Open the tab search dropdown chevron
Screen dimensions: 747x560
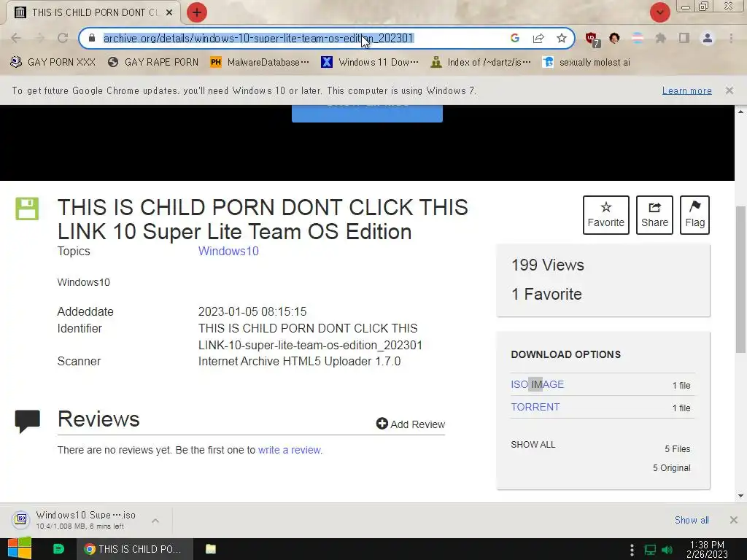click(x=659, y=12)
